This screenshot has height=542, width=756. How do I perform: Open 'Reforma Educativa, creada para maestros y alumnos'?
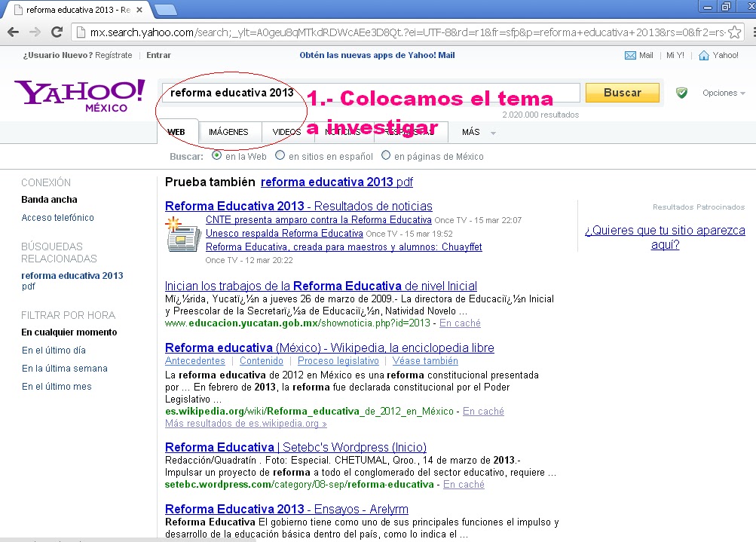tap(344, 247)
